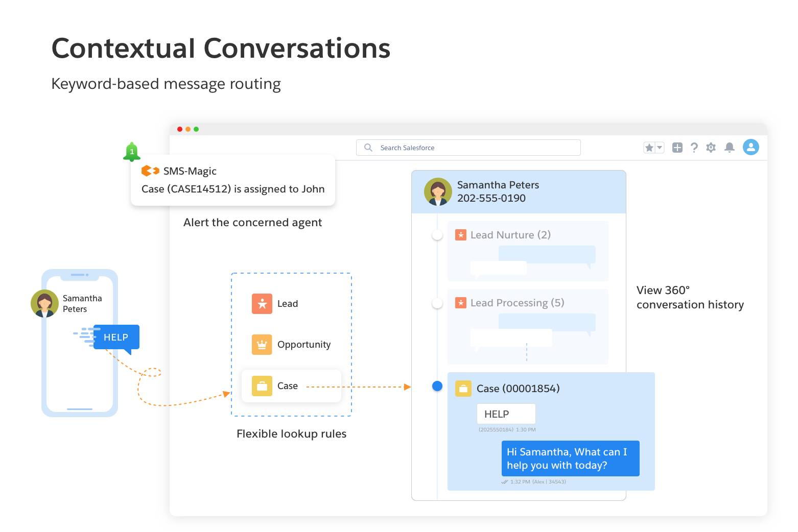798x532 pixels.
Task: Choose the Case lookup rule
Action: click(291, 386)
